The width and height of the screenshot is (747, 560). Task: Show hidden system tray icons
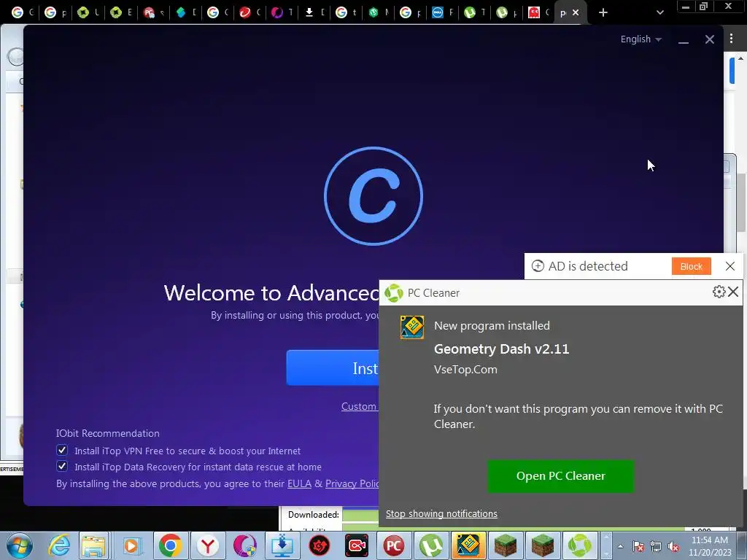point(620,546)
